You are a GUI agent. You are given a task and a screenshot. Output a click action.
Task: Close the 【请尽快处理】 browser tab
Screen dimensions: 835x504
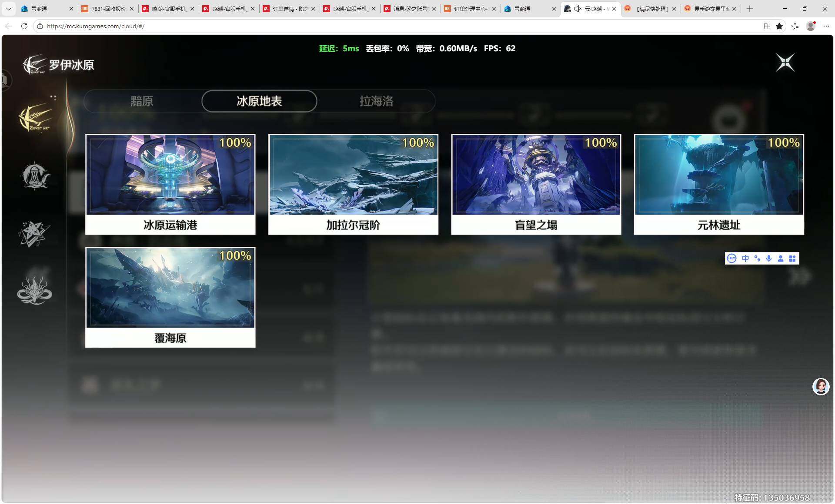[x=674, y=9]
